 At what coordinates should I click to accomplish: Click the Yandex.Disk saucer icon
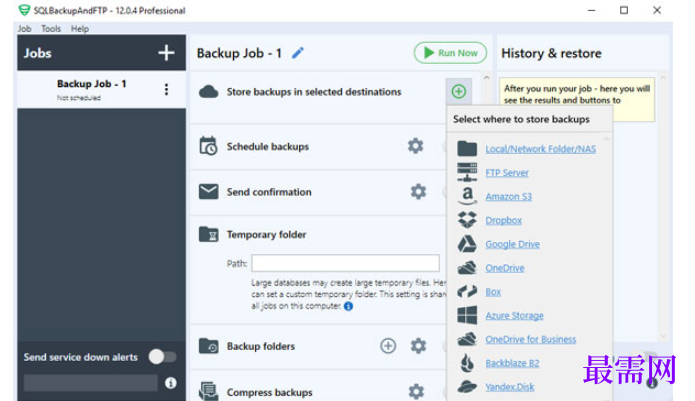tap(467, 386)
